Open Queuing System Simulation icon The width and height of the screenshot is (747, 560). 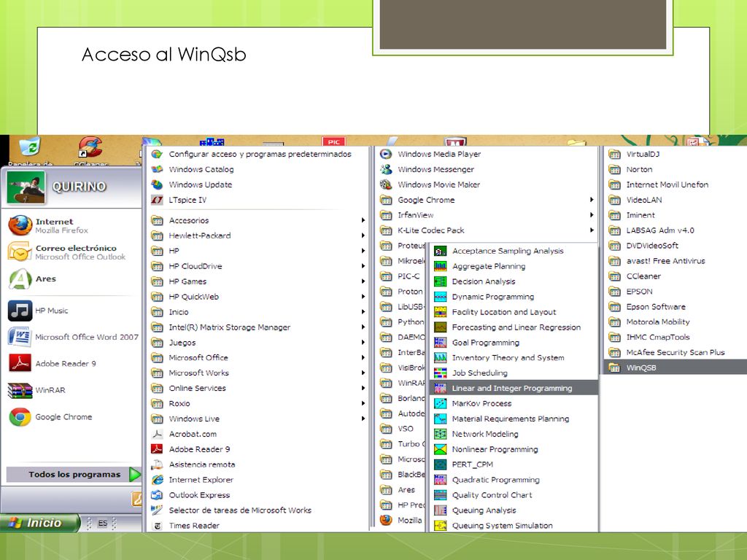coord(440,525)
